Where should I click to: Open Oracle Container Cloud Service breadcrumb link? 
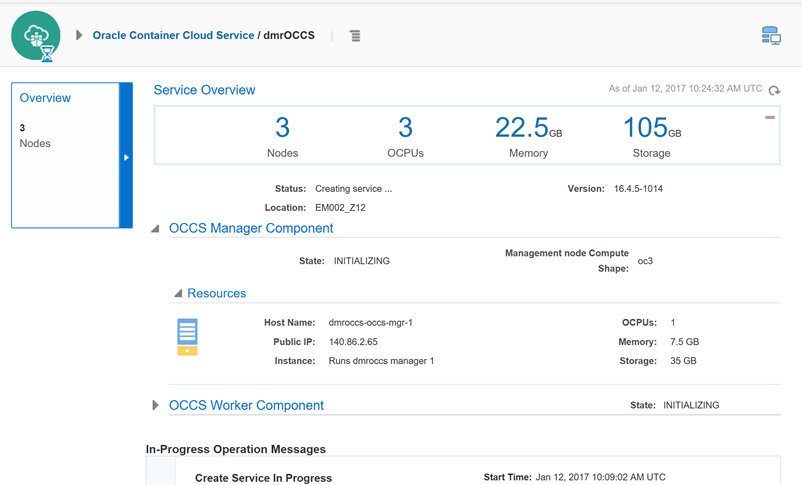point(173,36)
